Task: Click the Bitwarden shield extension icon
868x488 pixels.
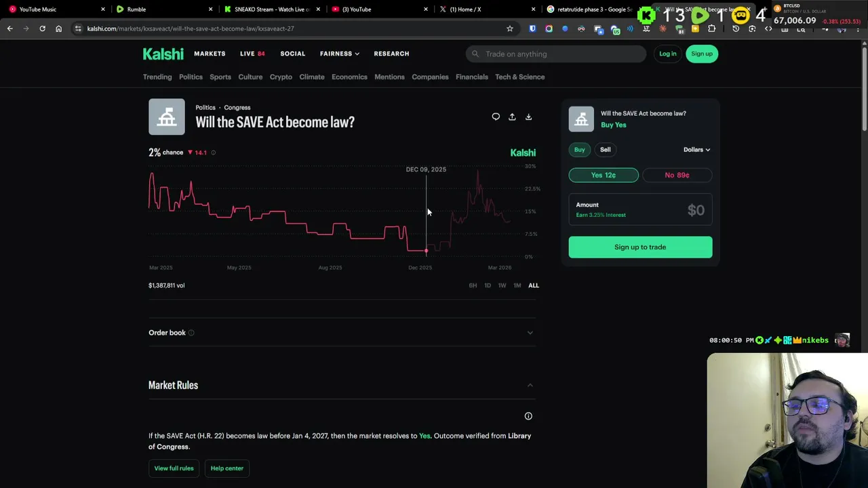Action: pos(532,28)
